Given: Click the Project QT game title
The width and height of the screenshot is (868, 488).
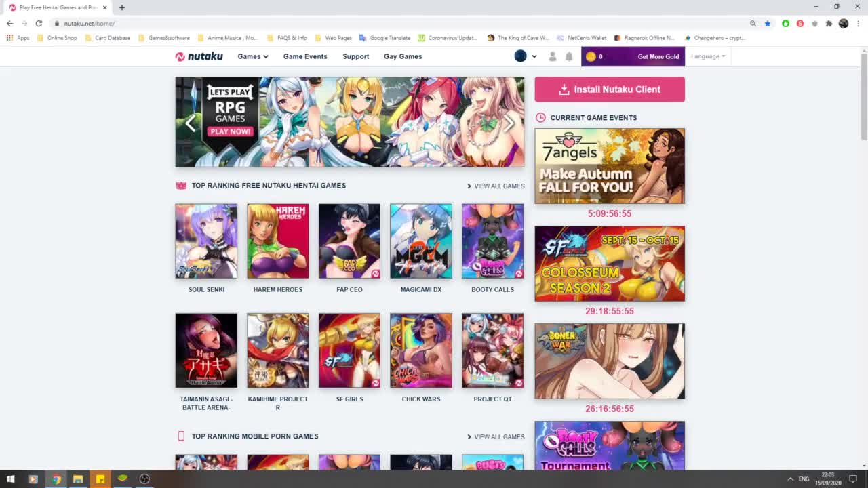Looking at the screenshot, I should 493,399.
